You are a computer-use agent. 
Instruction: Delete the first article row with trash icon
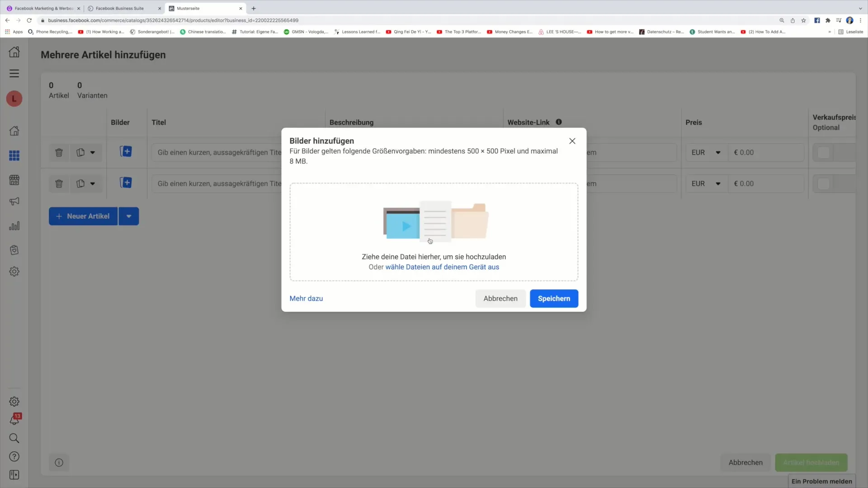coord(59,152)
